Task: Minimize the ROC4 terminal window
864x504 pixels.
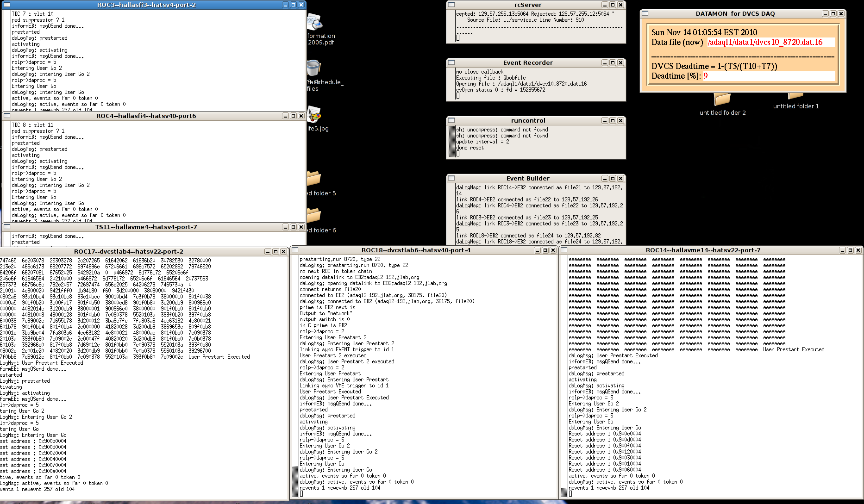Action: tap(285, 116)
